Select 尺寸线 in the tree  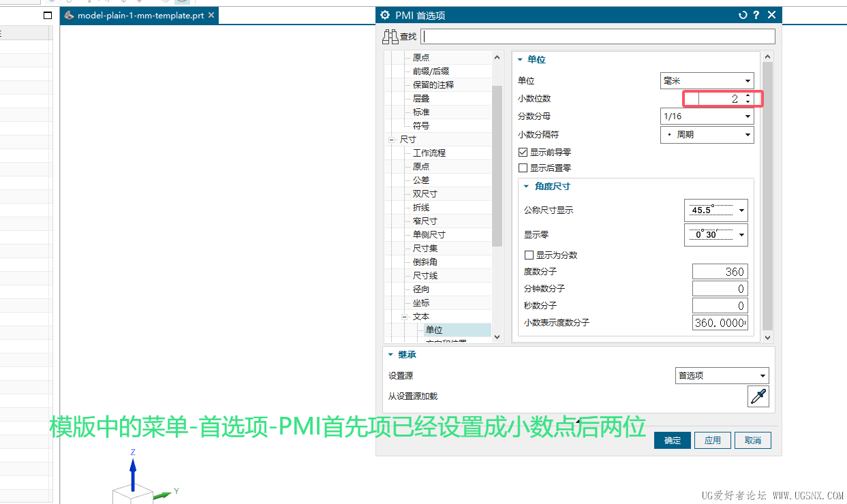click(x=425, y=276)
